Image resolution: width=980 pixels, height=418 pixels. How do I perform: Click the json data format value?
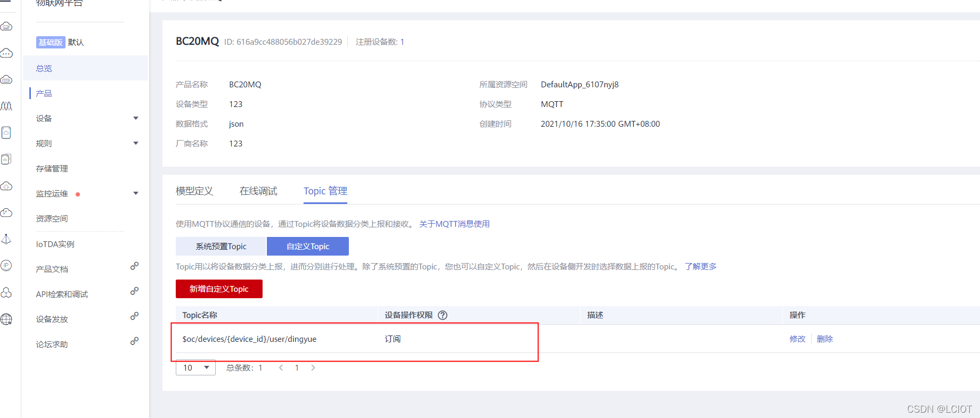(236, 124)
